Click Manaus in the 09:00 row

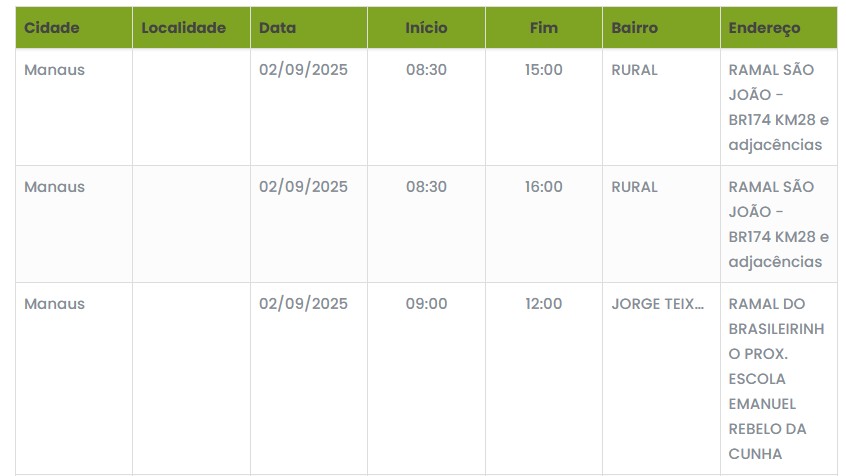[55, 304]
